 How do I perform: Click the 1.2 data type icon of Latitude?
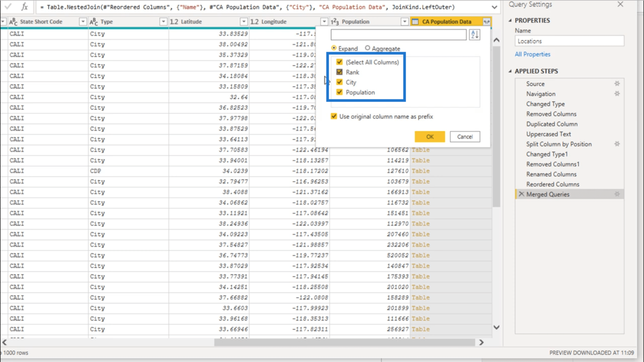[174, 22]
